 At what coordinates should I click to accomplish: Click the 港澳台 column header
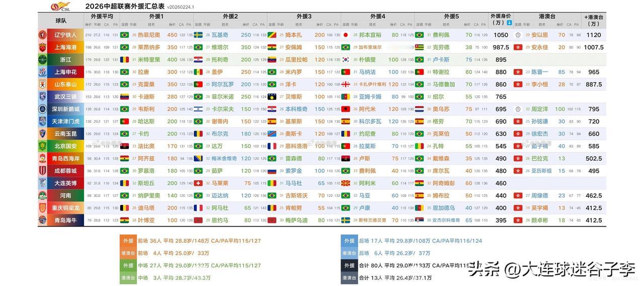(546, 17)
